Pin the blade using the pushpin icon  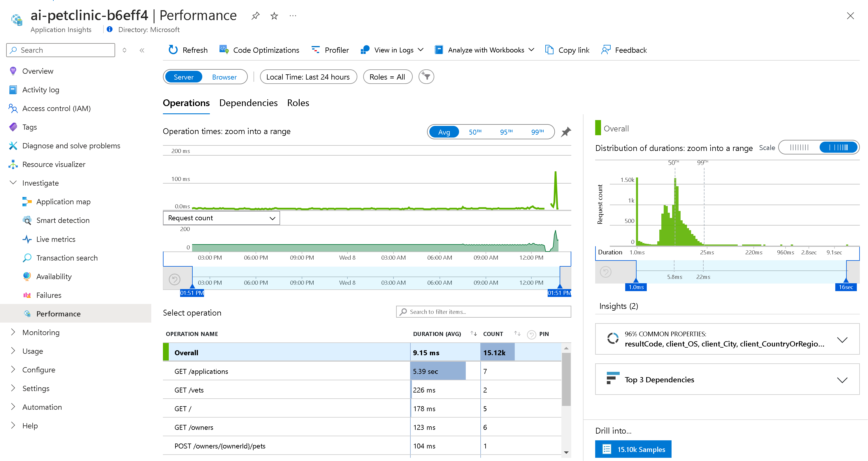pyautogui.click(x=255, y=16)
